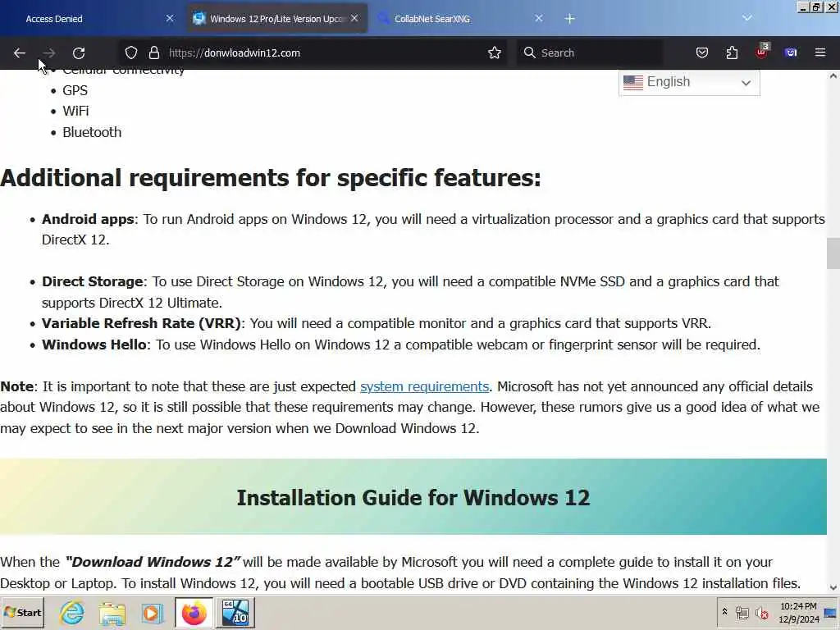This screenshot has height=630, width=840.
Task: Click the forward navigation arrow
Action: pos(49,52)
